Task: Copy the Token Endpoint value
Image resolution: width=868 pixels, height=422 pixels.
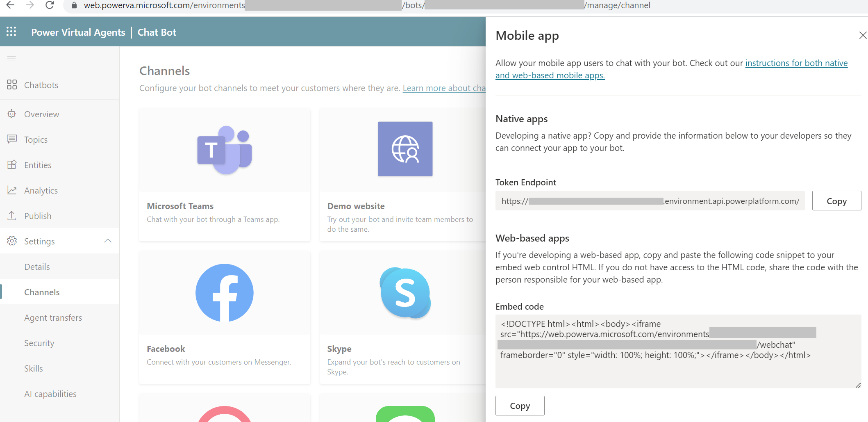Action: [836, 201]
